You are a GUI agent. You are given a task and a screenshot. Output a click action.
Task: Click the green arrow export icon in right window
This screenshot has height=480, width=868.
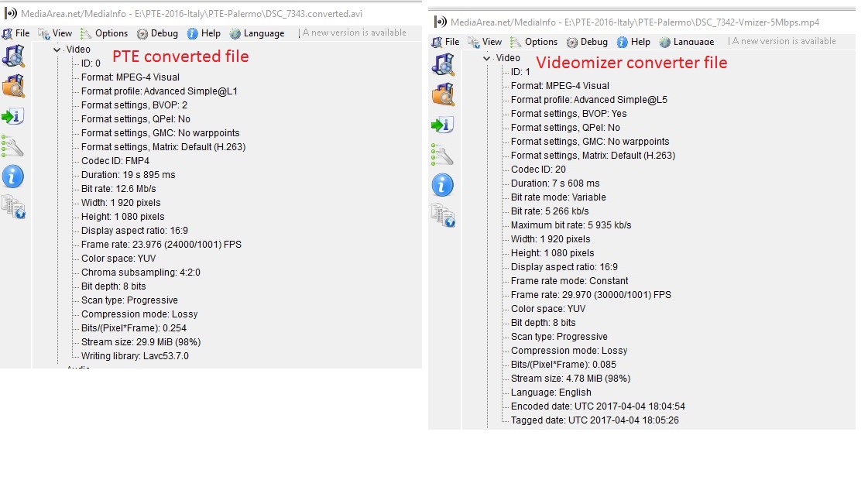pos(442,125)
